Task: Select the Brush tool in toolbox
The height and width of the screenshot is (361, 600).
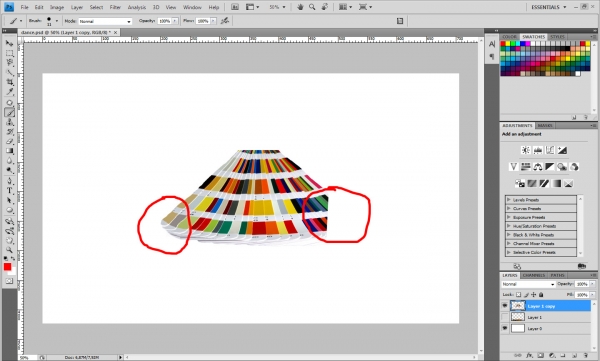Action: [x=9, y=113]
